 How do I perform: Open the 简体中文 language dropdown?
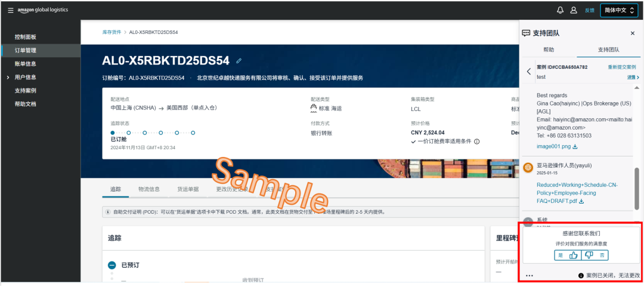point(619,10)
